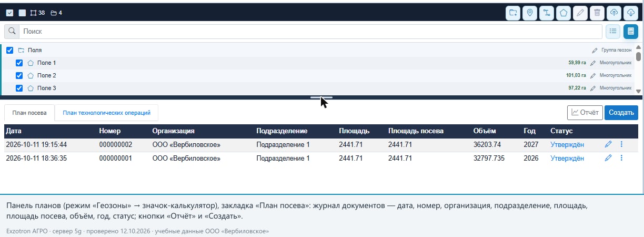Select the point marker geozone tool
The width and height of the screenshot is (644, 237).
529,13
